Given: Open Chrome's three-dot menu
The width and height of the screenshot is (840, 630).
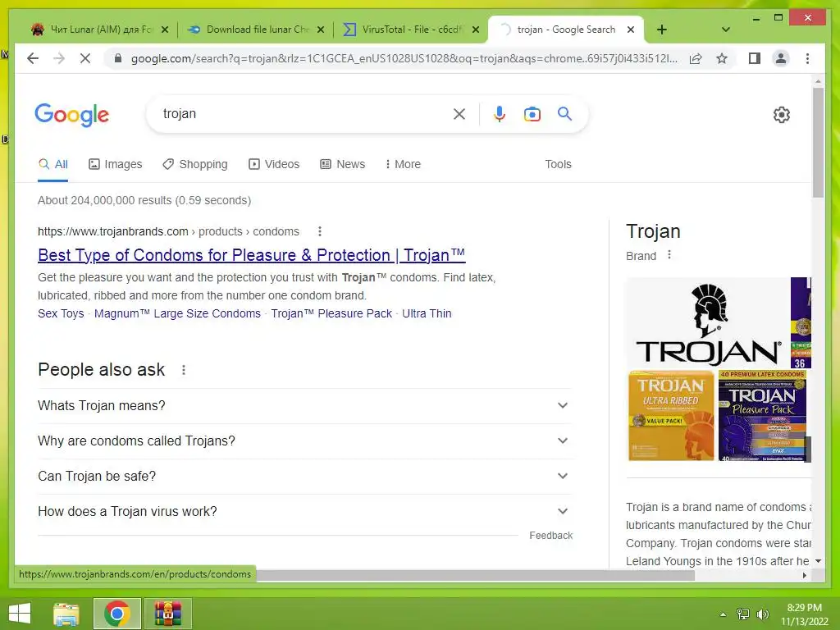Looking at the screenshot, I should [x=807, y=58].
